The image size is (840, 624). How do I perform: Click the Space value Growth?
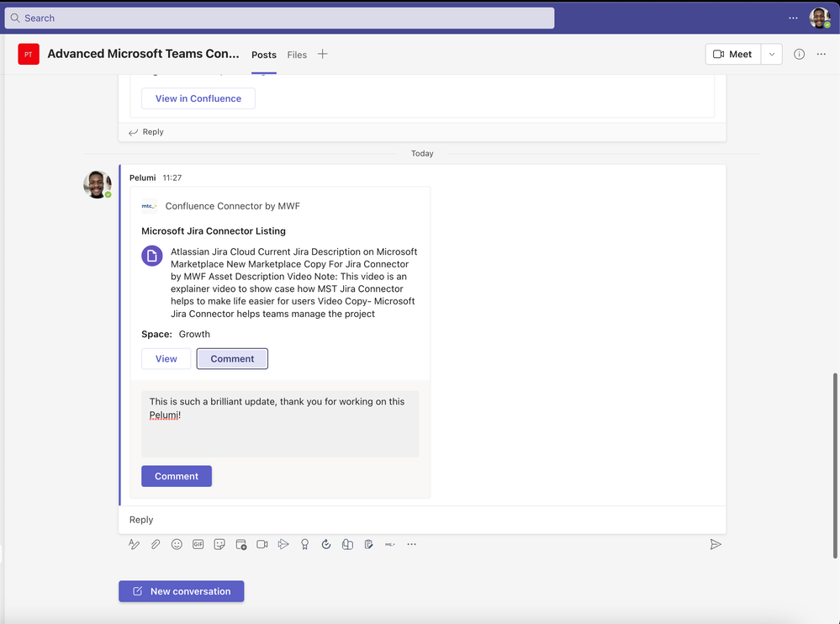point(194,334)
